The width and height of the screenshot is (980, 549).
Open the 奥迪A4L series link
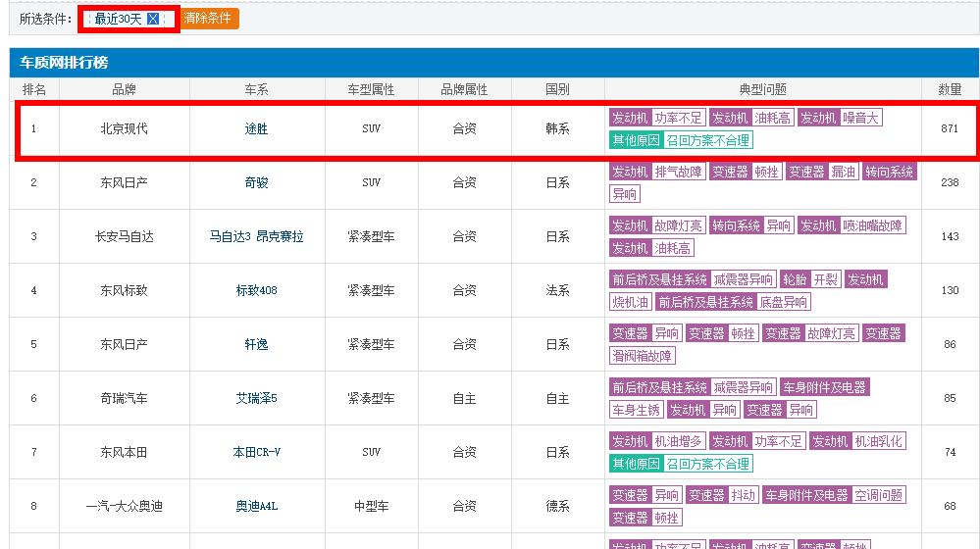pos(256,506)
